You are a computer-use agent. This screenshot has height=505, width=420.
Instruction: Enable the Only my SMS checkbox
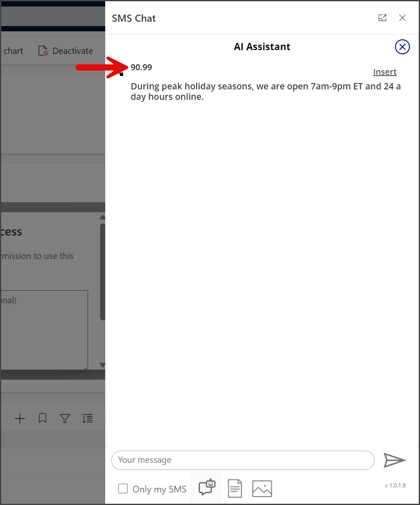(x=123, y=489)
